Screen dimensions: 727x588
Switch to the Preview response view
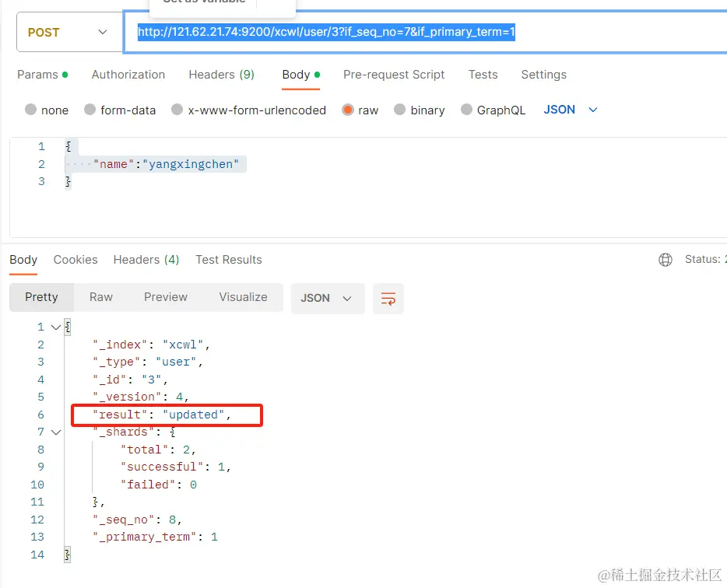tap(166, 297)
